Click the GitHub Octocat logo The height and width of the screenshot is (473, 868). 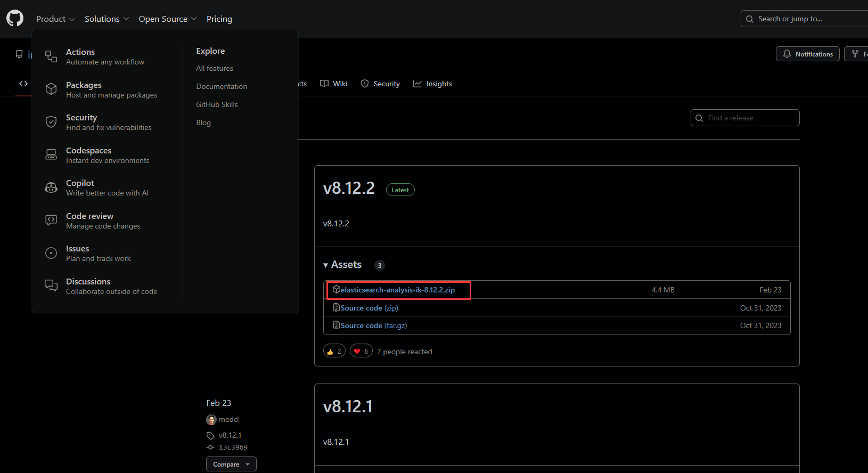[15, 18]
